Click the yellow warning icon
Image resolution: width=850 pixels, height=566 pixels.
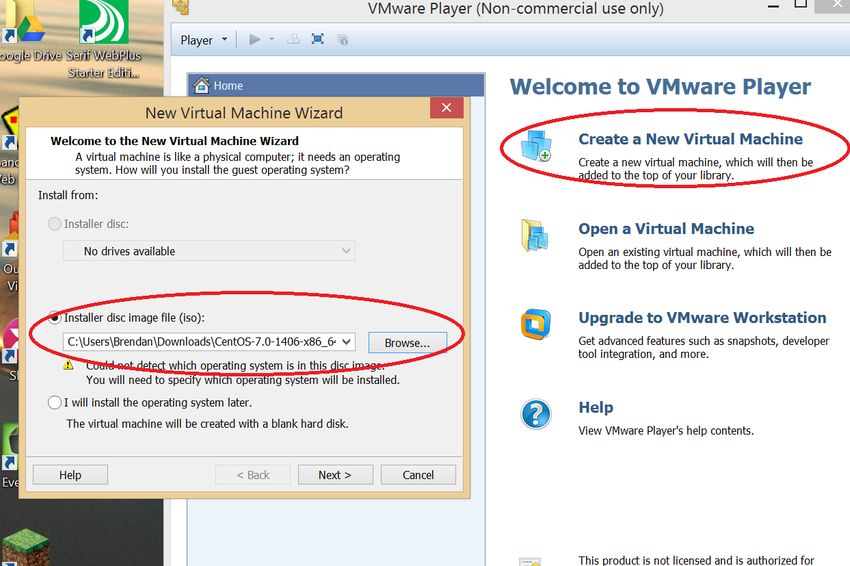68,365
